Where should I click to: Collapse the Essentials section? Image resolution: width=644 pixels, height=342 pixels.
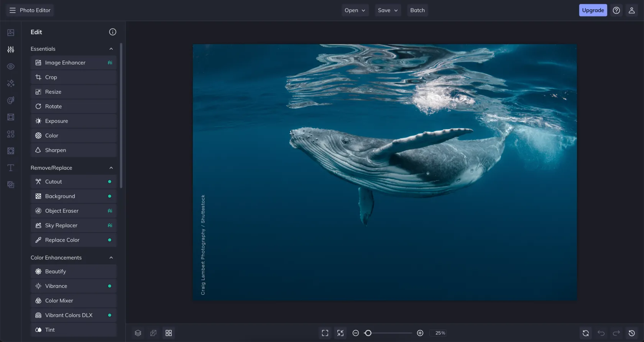(x=111, y=49)
